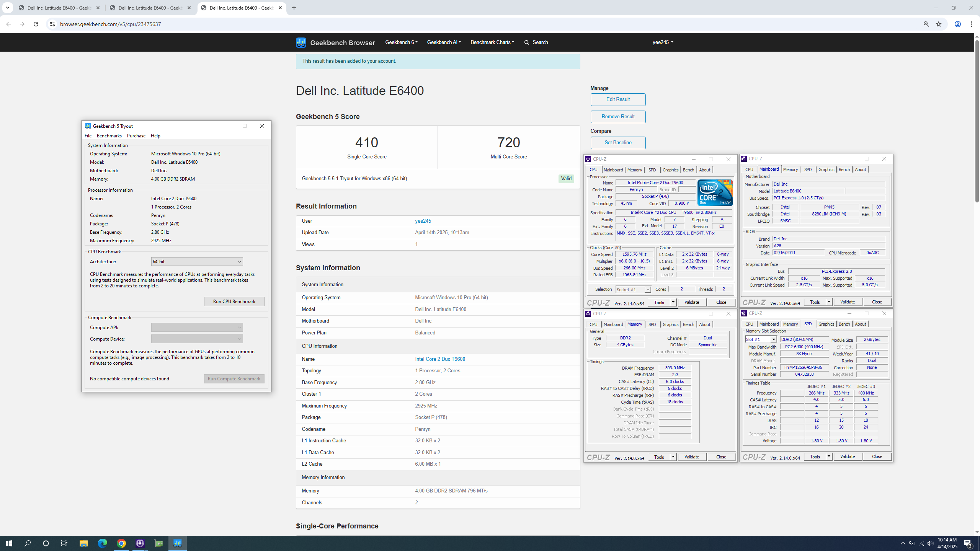Screen dimensions: 980x551
Task: Click Google Chrome taskbar icon
Action: (x=121, y=543)
